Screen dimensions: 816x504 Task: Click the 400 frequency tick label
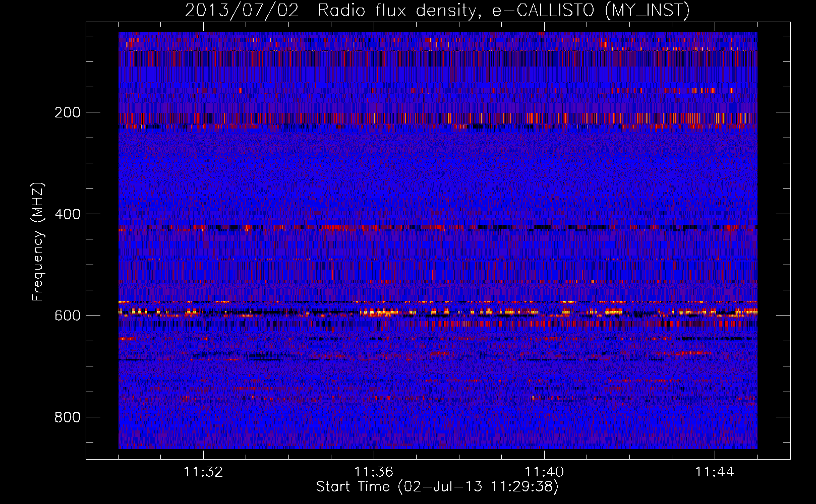click(67, 214)
